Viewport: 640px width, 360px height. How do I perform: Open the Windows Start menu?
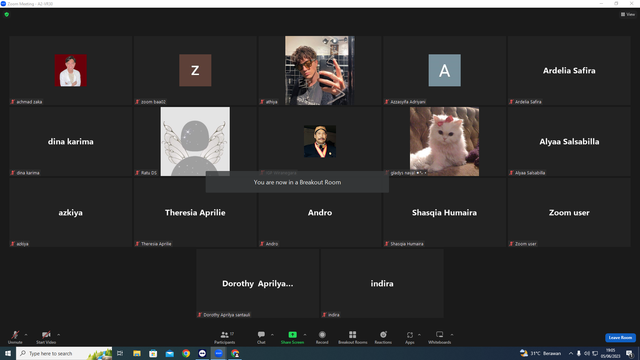[x=8, y=353]
